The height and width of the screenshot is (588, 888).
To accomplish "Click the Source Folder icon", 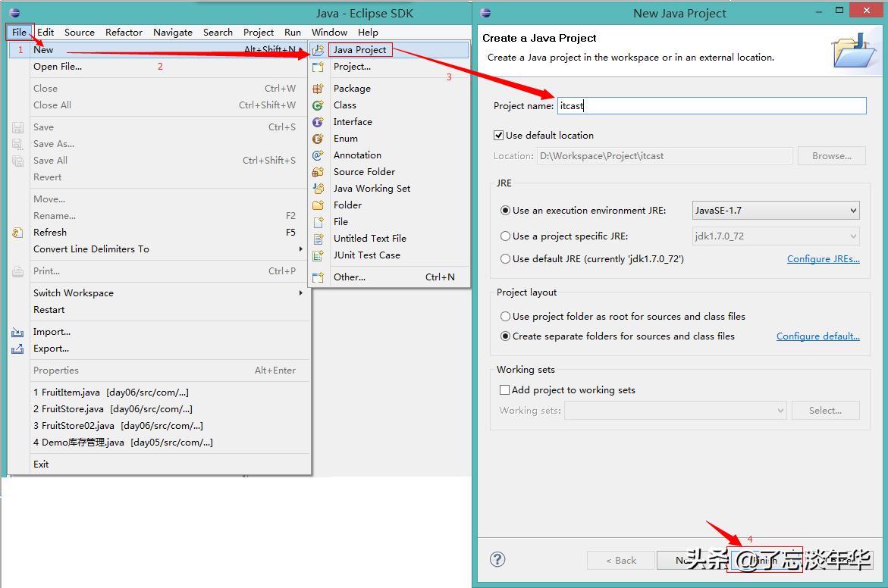I will (x=318, y=172).
